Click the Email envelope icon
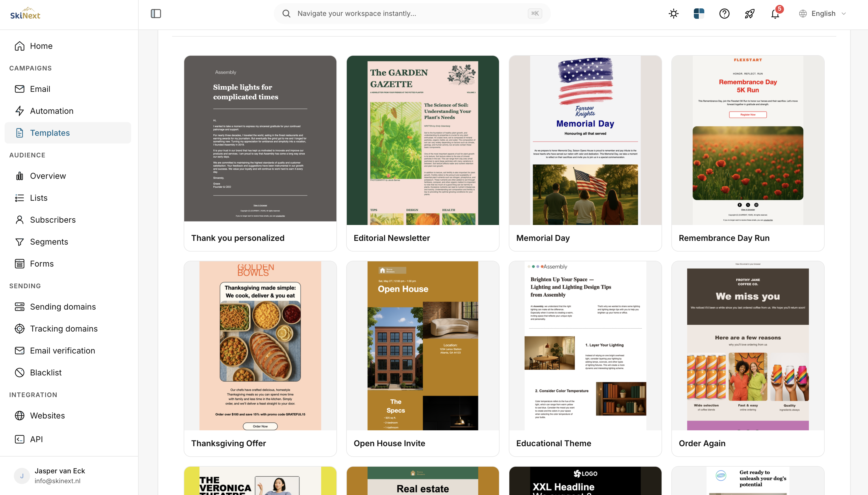The height and width of the screenshot is (495, 868). 20,89
